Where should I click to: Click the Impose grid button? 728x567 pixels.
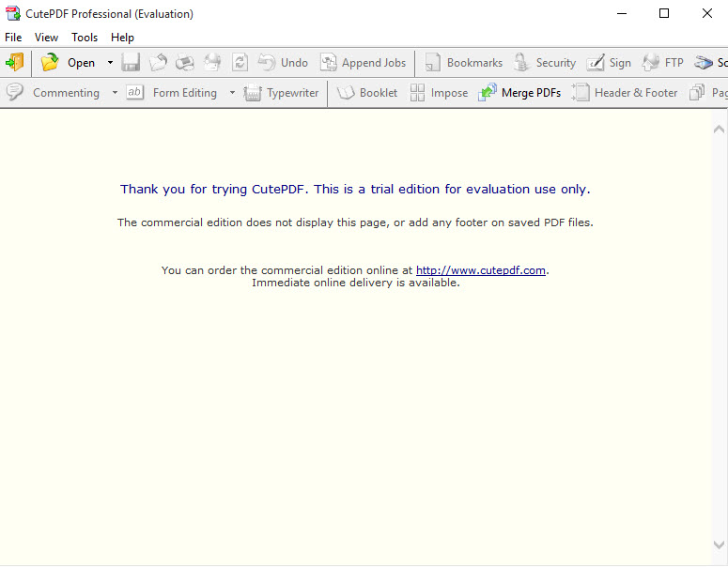[x=439, y=93]
